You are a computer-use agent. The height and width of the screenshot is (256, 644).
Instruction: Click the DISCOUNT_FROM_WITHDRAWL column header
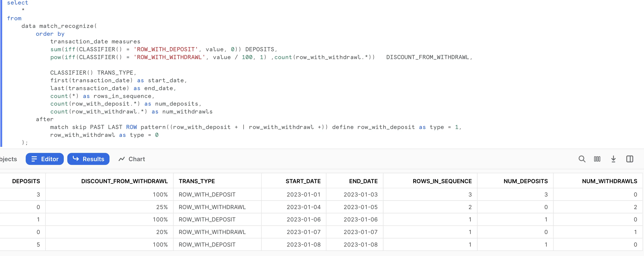click(x=124, y=181)
